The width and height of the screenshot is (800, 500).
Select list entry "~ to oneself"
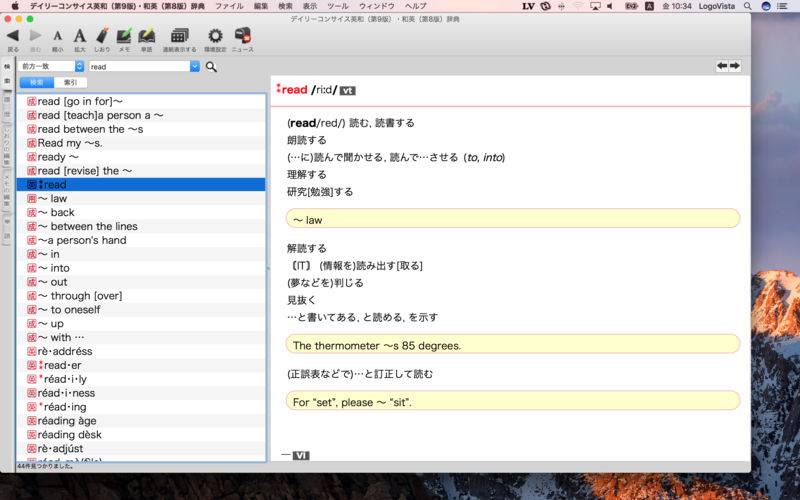pyautogui.click(x=141, y=309)
